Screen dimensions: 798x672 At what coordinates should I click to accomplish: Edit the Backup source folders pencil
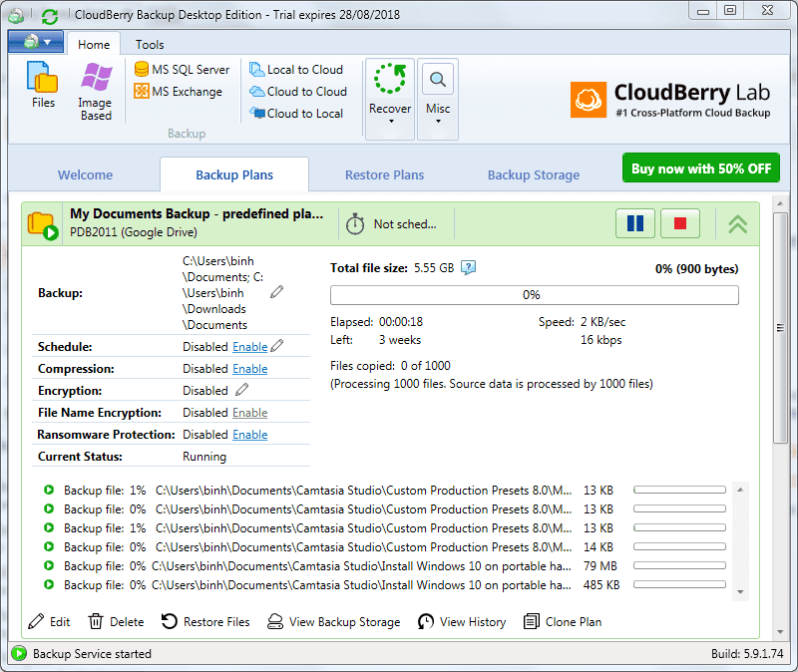(x=276, y=292)
